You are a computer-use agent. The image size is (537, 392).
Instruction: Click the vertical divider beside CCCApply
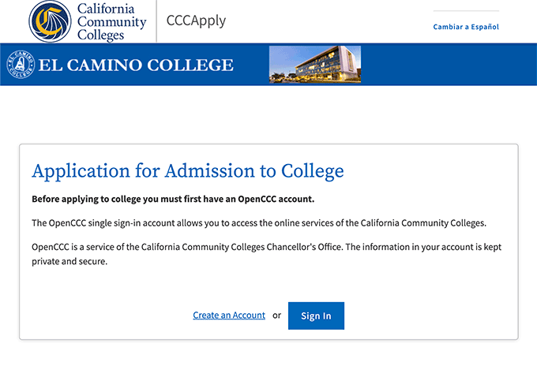[156, 21]
